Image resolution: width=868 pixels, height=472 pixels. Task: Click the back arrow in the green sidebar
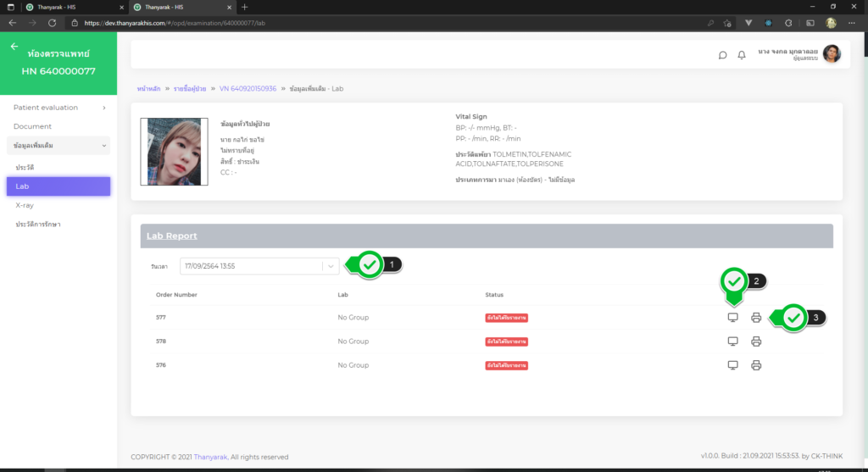pos(14,47)
